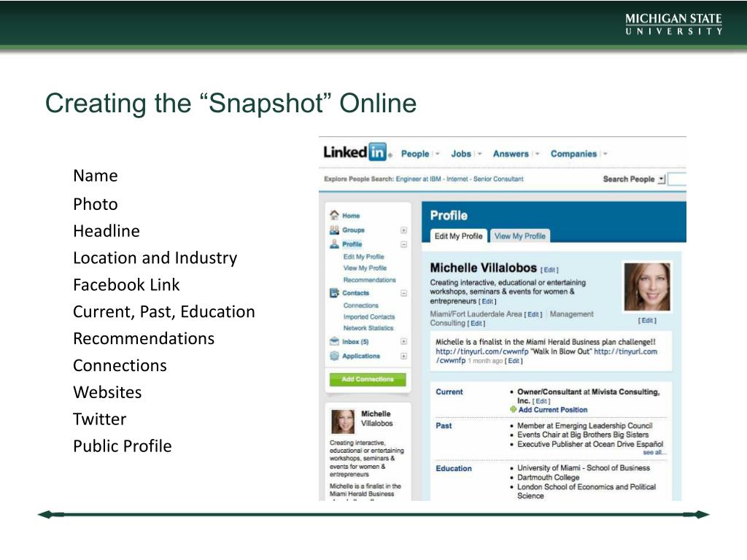Click University of Miami - School of Business entry

[x=584, y=468]
